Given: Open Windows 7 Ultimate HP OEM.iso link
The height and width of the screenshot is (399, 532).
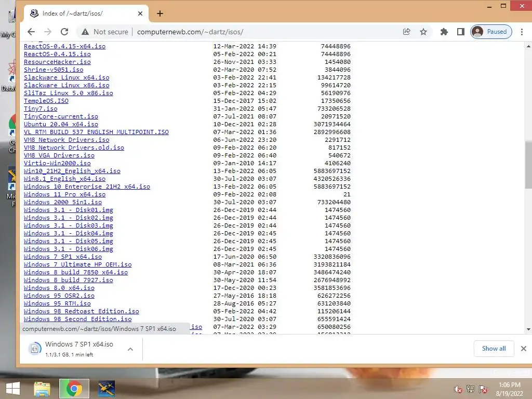Looking at the screenshot, I should click(x=78, y=264).
